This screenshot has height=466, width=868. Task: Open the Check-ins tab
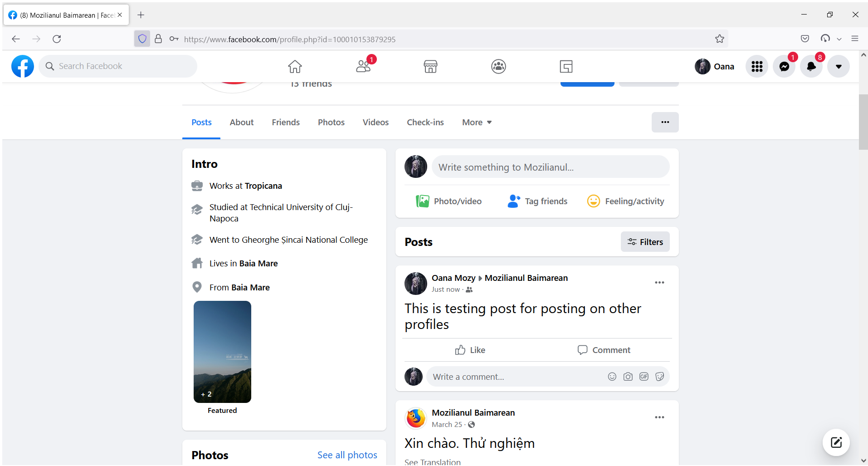(x=425, y=122)
